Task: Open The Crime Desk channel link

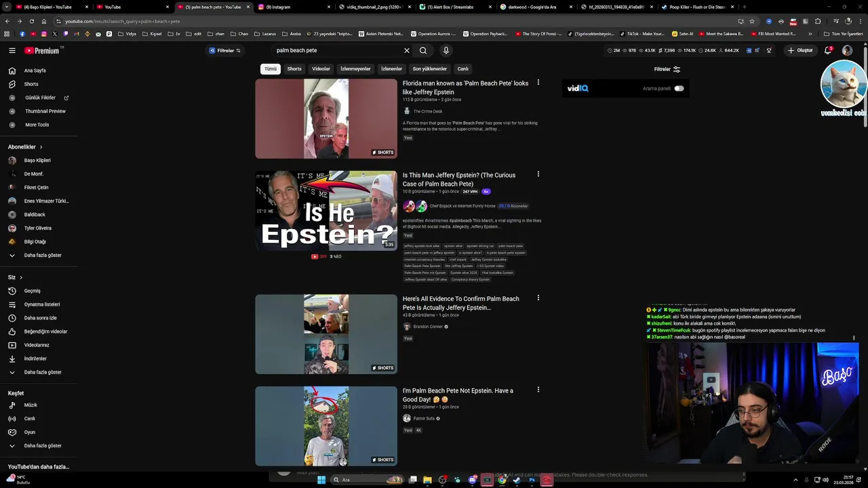Action: coord(428,111)
